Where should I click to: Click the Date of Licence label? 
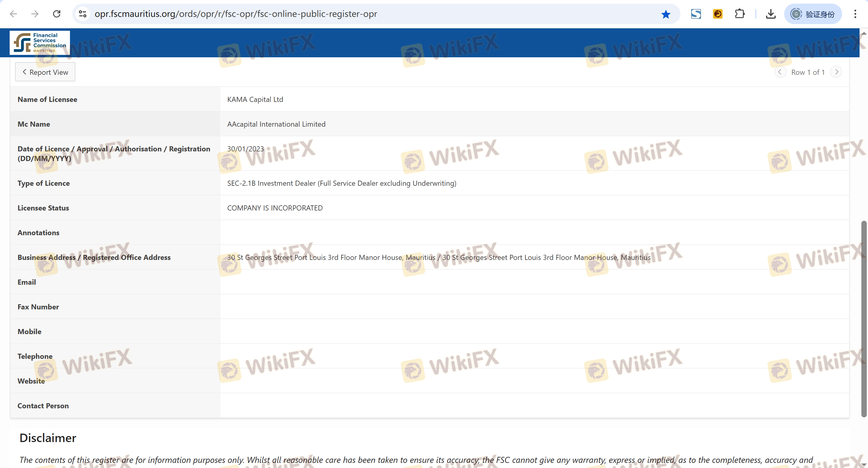tap(114, 153)
